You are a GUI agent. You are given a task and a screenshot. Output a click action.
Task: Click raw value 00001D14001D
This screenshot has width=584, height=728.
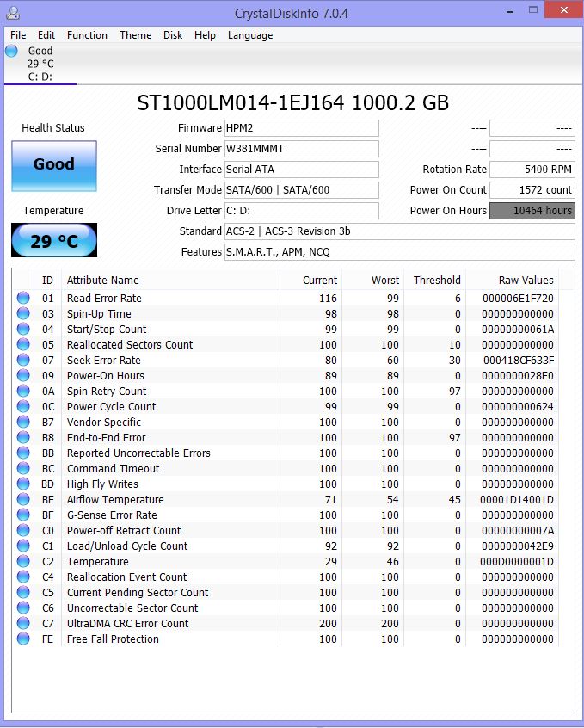[x=517, y=500]
